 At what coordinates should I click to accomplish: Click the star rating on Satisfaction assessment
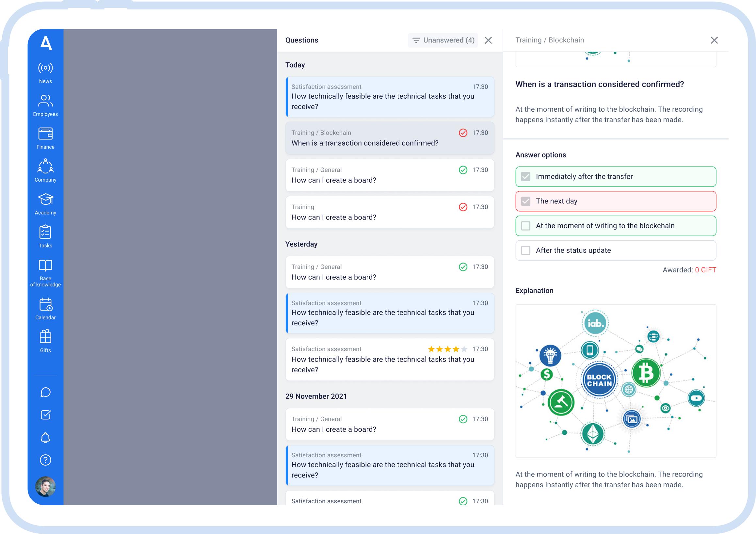pyautogui.click(x=447, y=349)
